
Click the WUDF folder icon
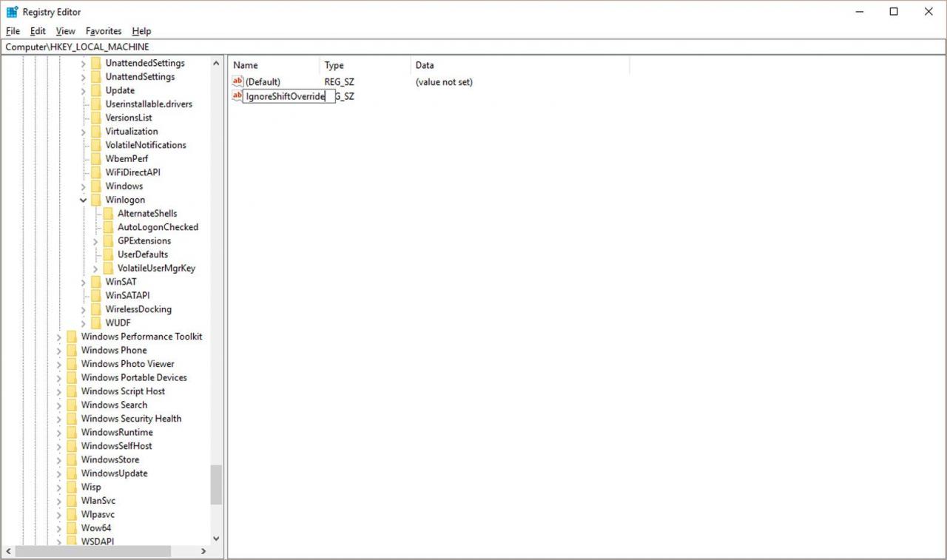click(96, 323)
